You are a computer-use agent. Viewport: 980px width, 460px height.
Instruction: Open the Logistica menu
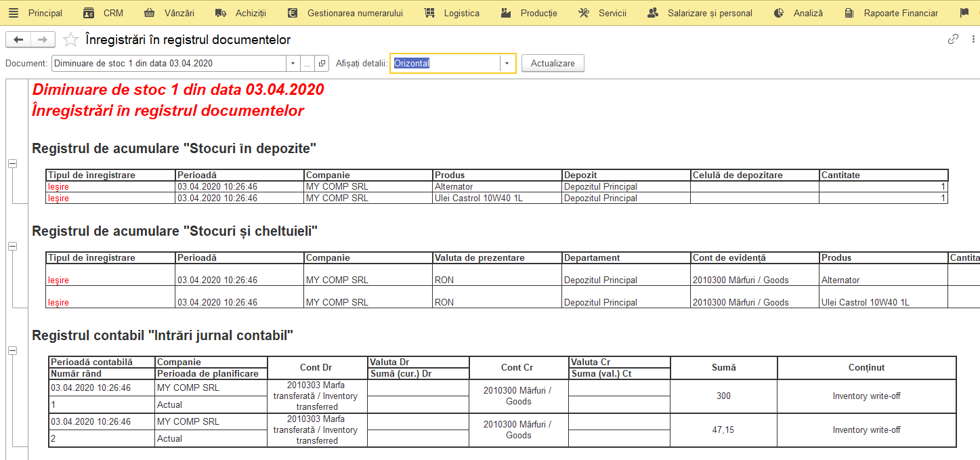(x=452, y=13)
